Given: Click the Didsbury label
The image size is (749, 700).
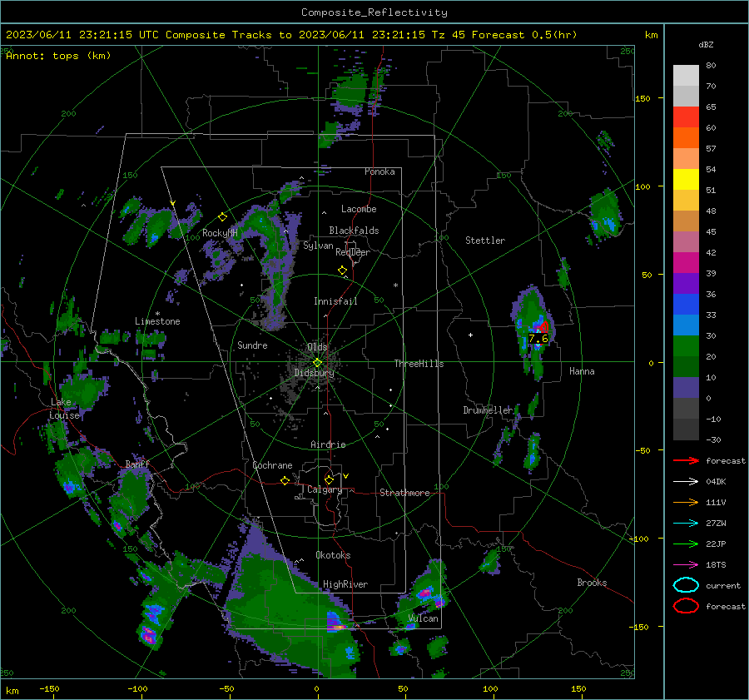Looking at the screenshot, I should (314, 373).
